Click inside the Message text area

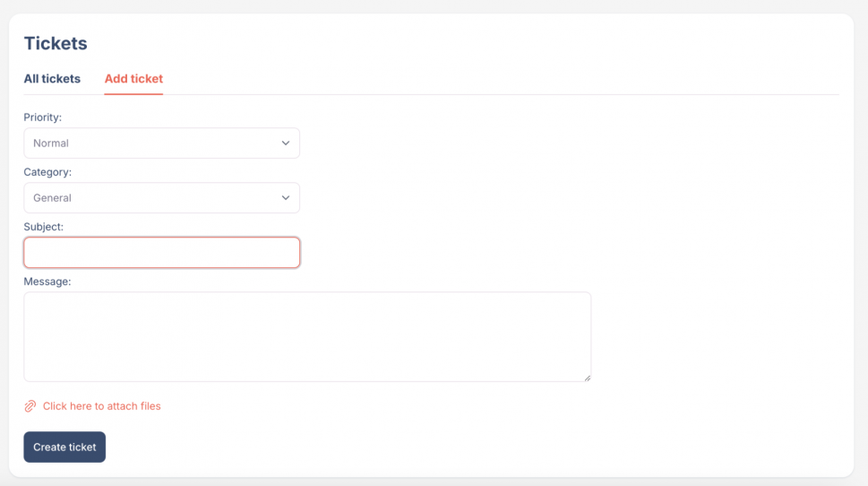(x=307, y=337)
